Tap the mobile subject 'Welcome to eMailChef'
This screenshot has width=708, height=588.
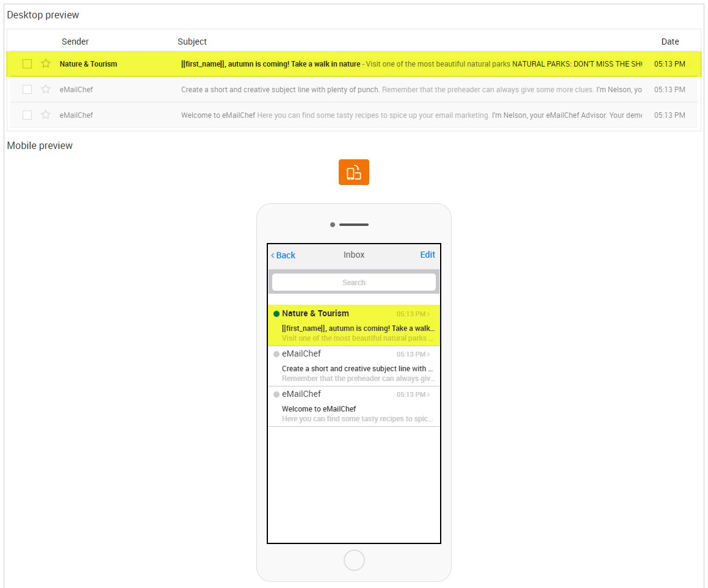pyautogui.click(x=319, y=408)
